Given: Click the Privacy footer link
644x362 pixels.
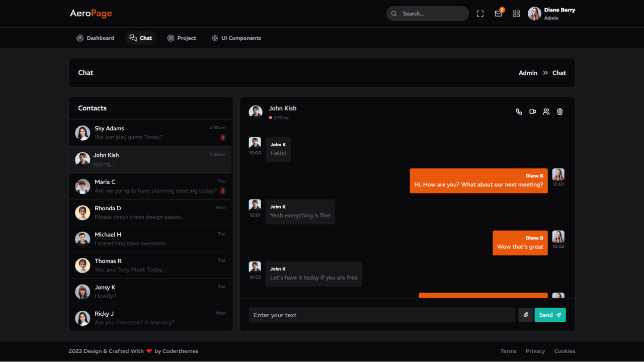Looking at the screenshot, I should [535, 351].
